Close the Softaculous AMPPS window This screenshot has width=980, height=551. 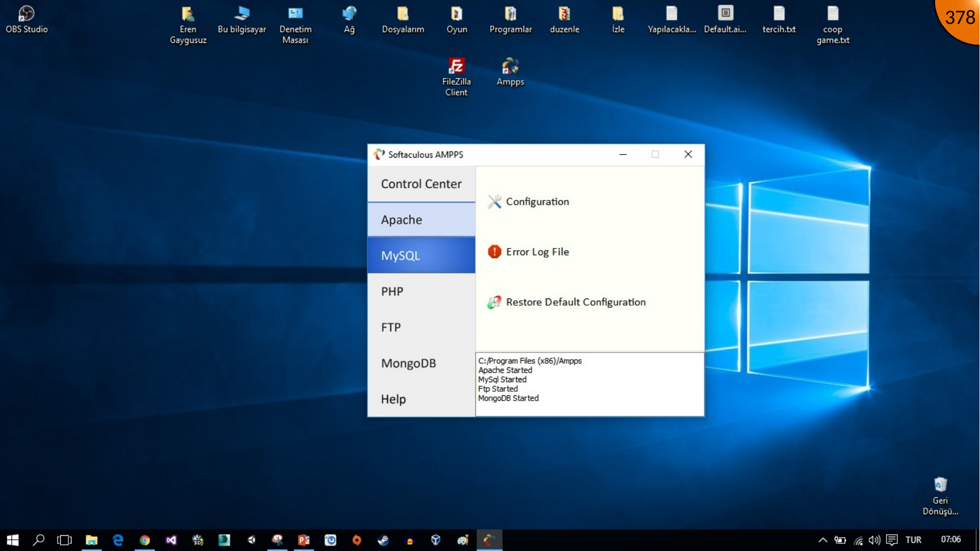pos(688,154)
